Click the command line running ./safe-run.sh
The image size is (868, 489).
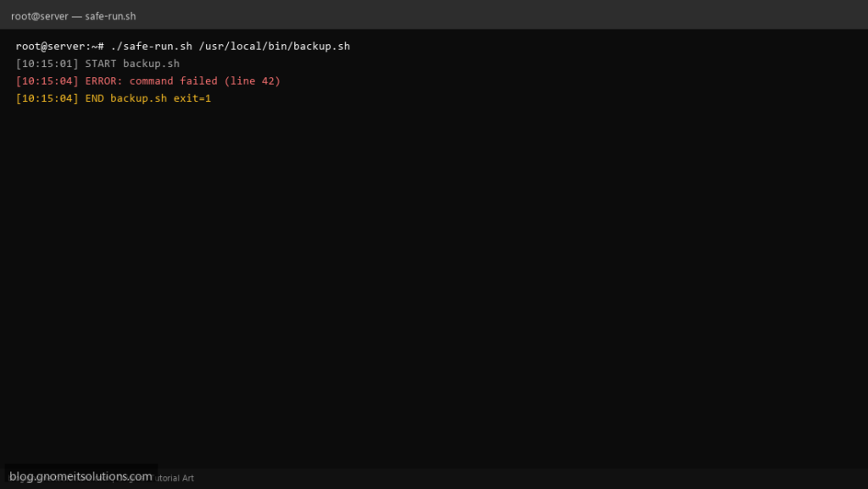[183, 46]
